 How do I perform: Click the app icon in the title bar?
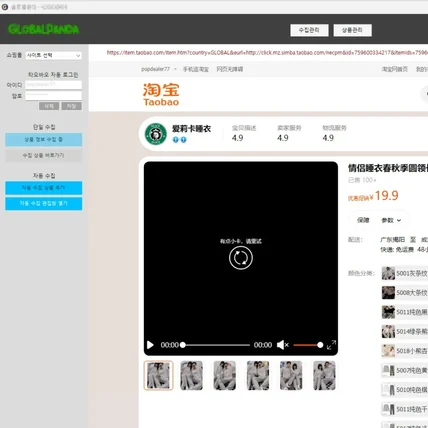5,7
